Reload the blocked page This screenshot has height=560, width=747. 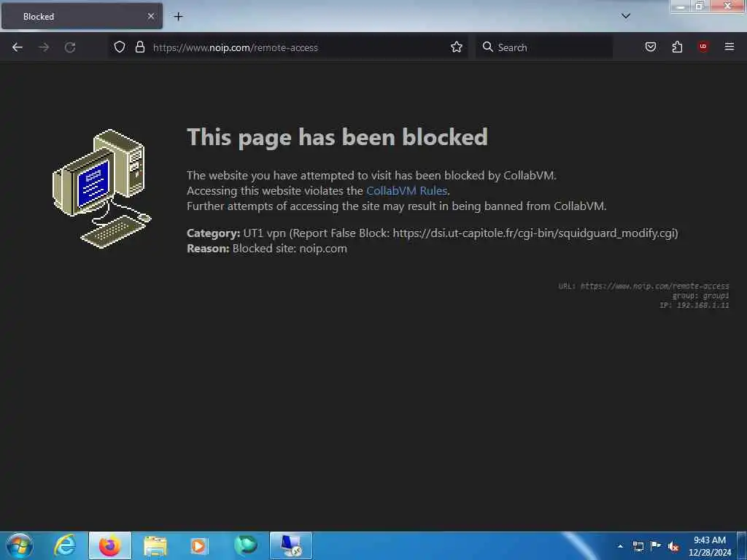(70, 47)
